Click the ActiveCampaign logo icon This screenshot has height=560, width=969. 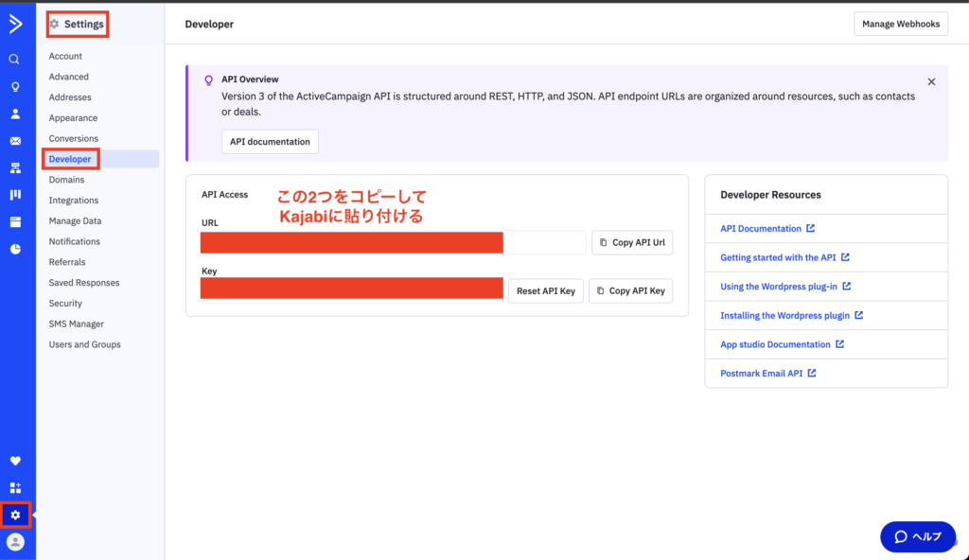[x=15, y=24]
